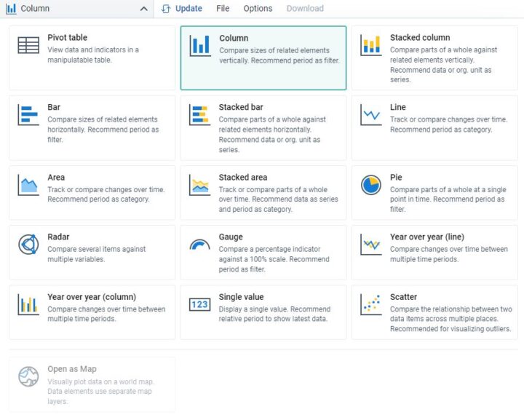Collapse the Column visualization type selector

[x=77, y=9]
